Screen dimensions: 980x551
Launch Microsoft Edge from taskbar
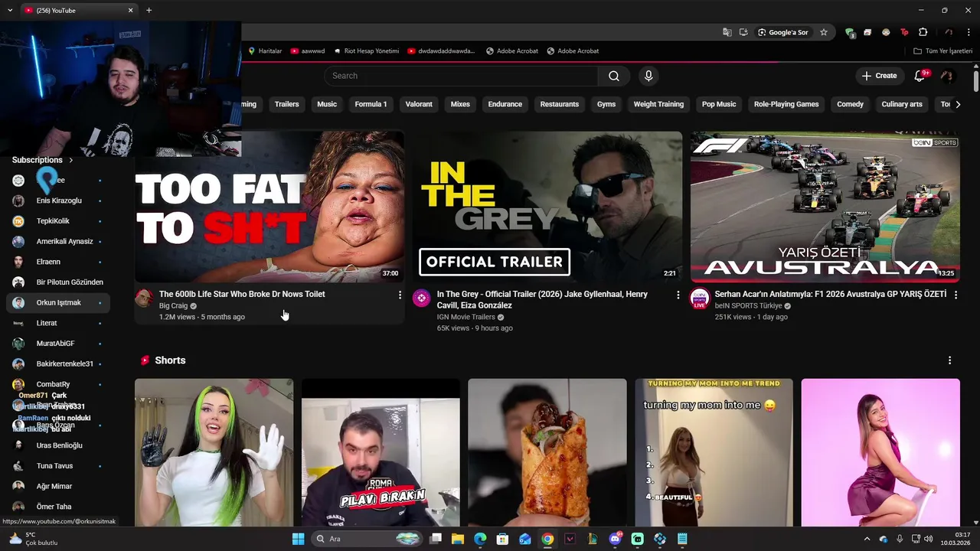click(480, 539)
